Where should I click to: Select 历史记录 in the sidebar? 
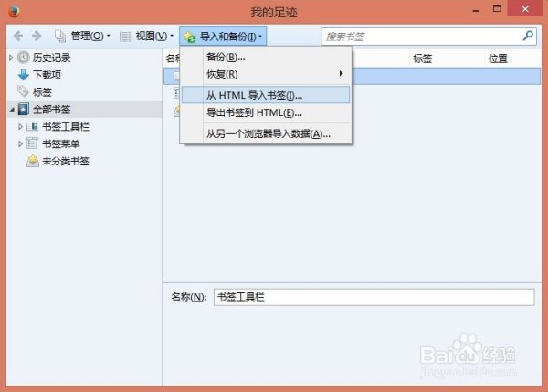click(52, 58)
